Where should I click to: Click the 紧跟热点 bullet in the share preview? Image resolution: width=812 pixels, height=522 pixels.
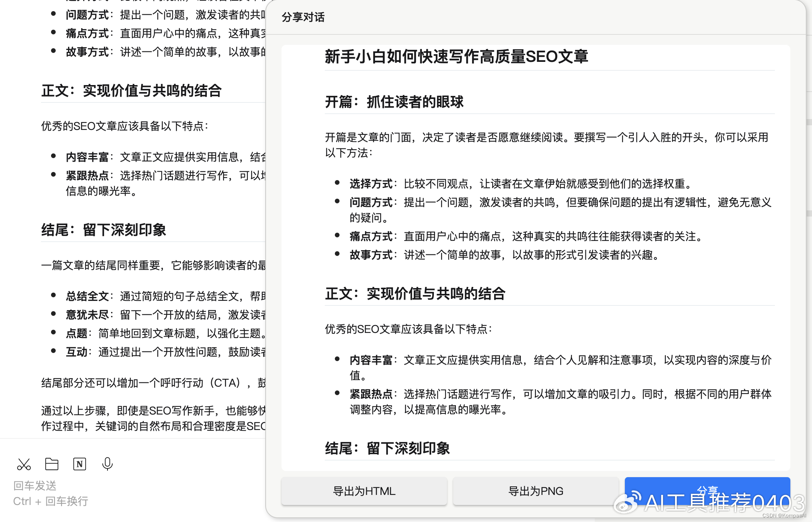[371, 394]
